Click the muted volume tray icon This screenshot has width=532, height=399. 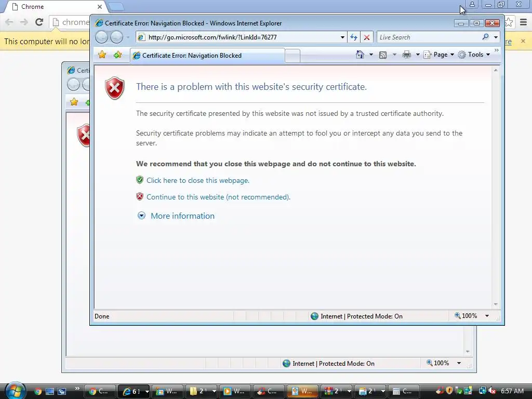[x=492, y=391]
